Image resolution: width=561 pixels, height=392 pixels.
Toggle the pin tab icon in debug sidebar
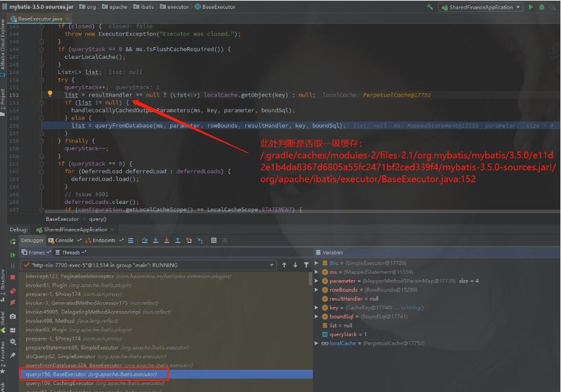coord(13,355)
